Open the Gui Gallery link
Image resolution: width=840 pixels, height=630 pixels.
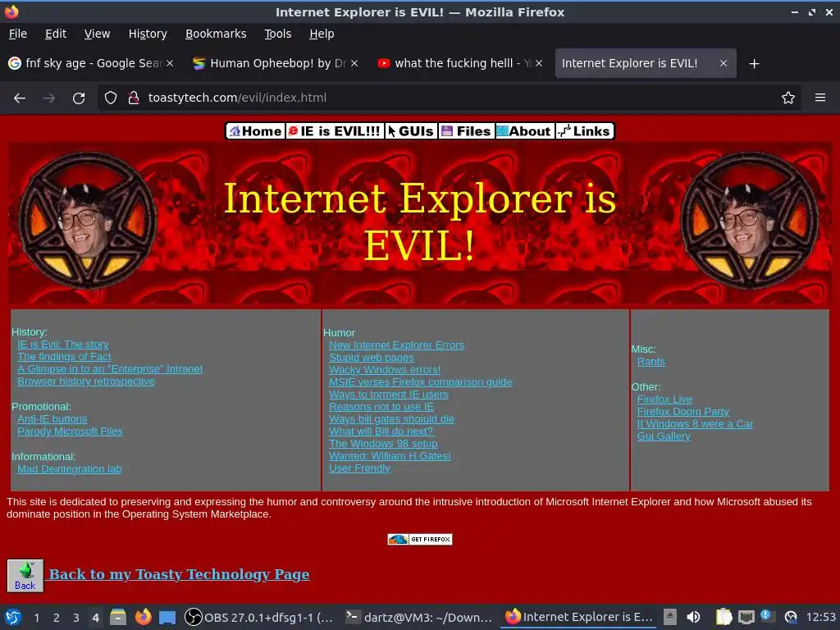tap(663, 436)
